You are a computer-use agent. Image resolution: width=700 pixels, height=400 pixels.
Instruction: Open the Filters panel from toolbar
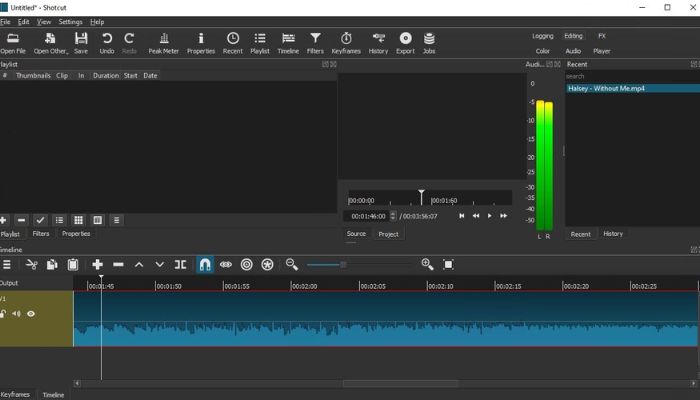click(x=315, y=43)
